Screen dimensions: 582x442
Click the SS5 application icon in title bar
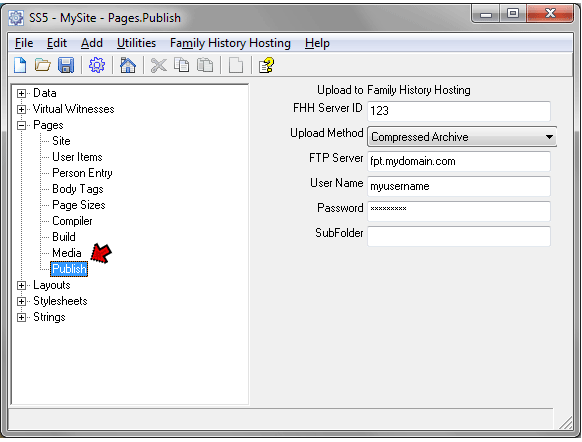click(16, 18)
